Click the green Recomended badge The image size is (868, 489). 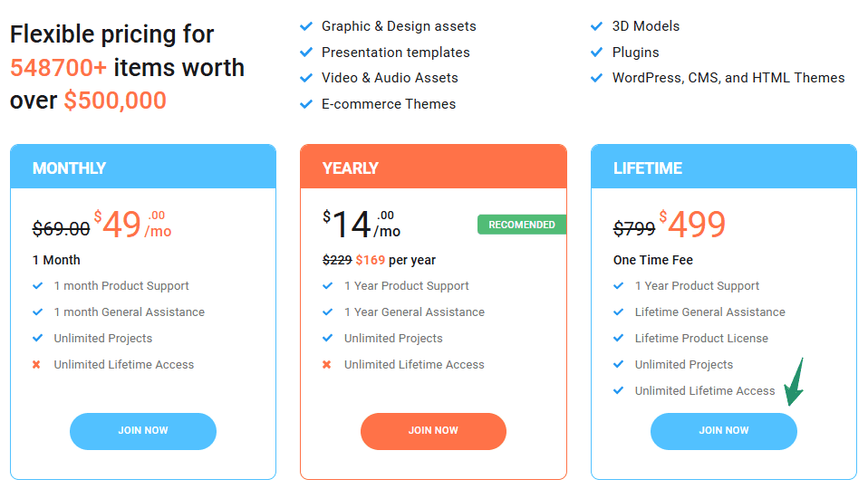click(x=521, y=225)
